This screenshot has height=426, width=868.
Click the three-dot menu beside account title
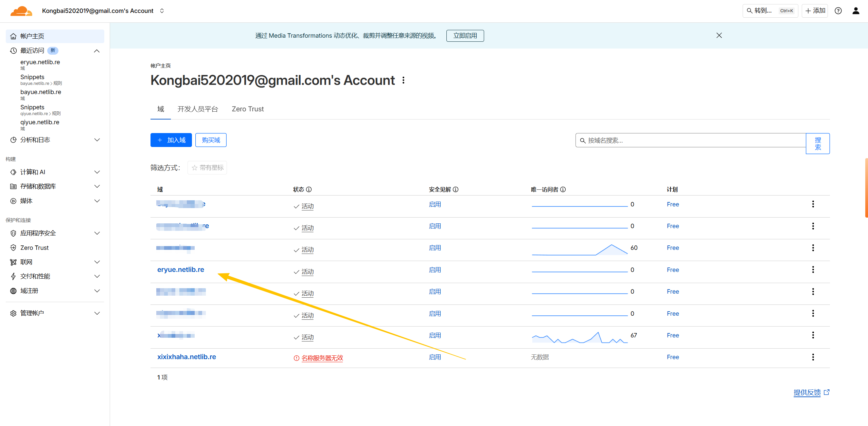click(x=403, y=80)
